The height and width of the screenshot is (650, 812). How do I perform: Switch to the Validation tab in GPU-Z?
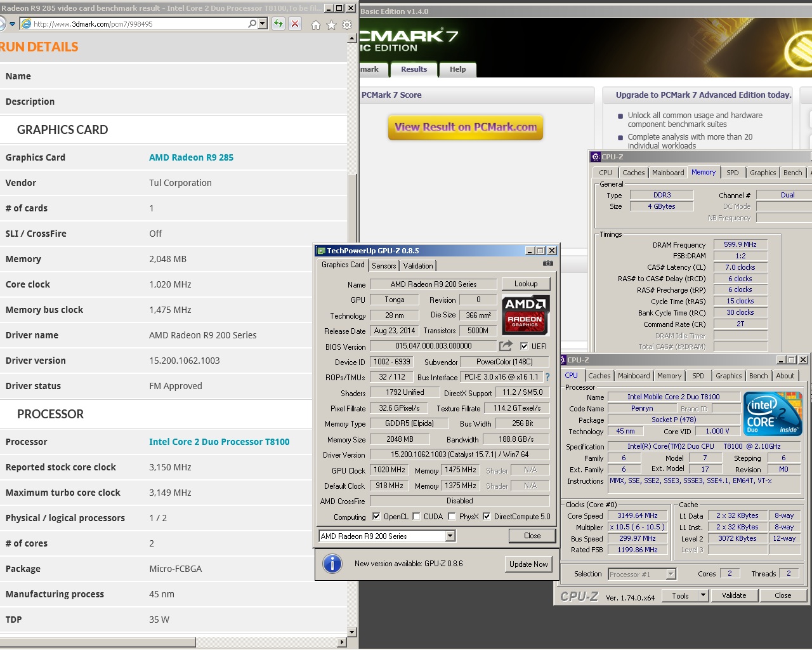[x=418, y=266]
